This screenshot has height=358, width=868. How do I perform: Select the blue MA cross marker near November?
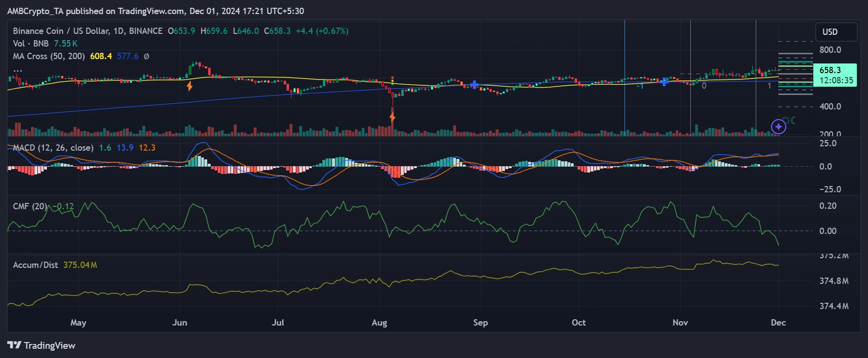click(664, 82)
